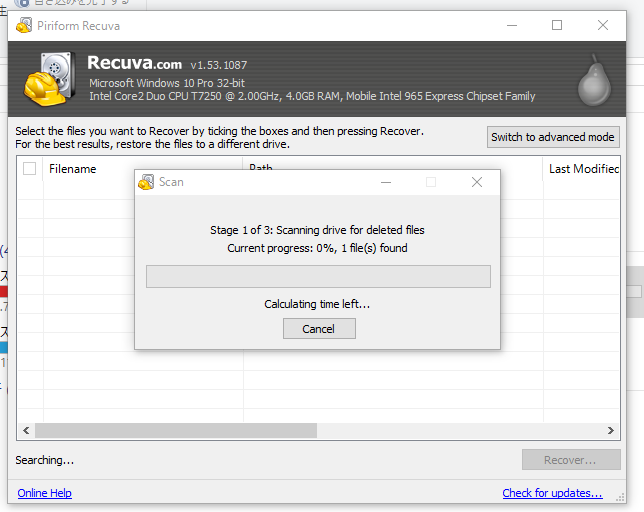Click the scan progress bar
Screen dimensions: 644x512
(x=318, y=276)
